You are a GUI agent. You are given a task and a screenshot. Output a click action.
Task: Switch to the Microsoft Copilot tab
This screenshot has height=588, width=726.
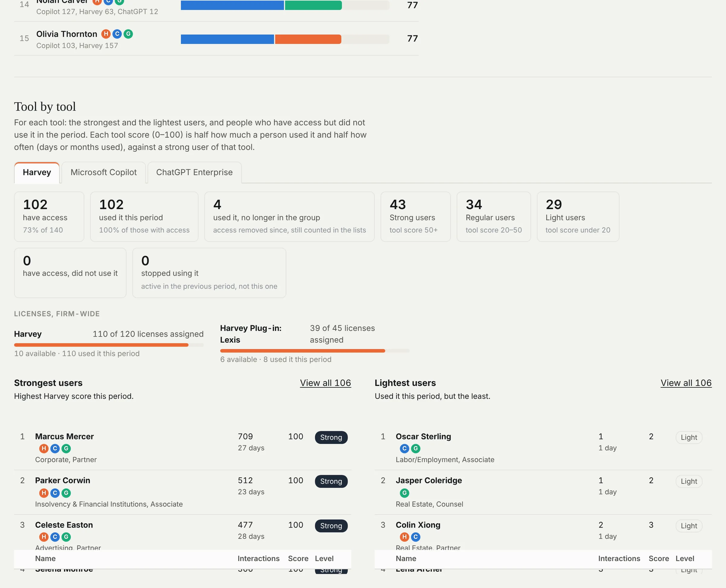tap(104, 172)
